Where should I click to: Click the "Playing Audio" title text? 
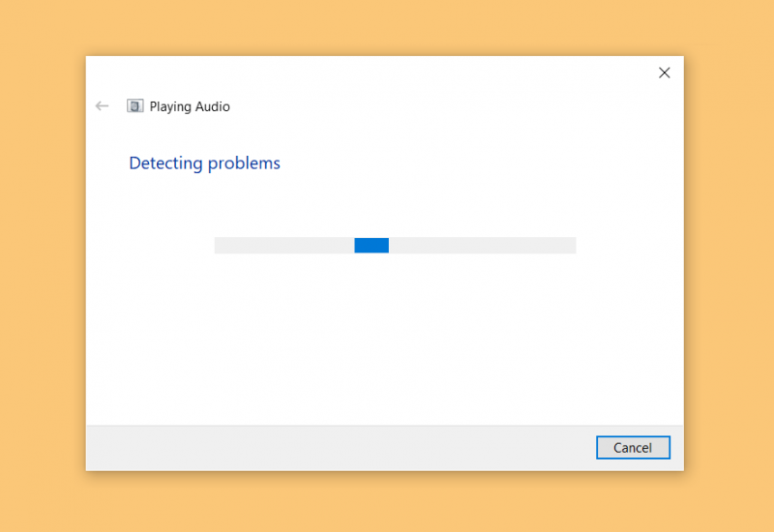[190, 106]
